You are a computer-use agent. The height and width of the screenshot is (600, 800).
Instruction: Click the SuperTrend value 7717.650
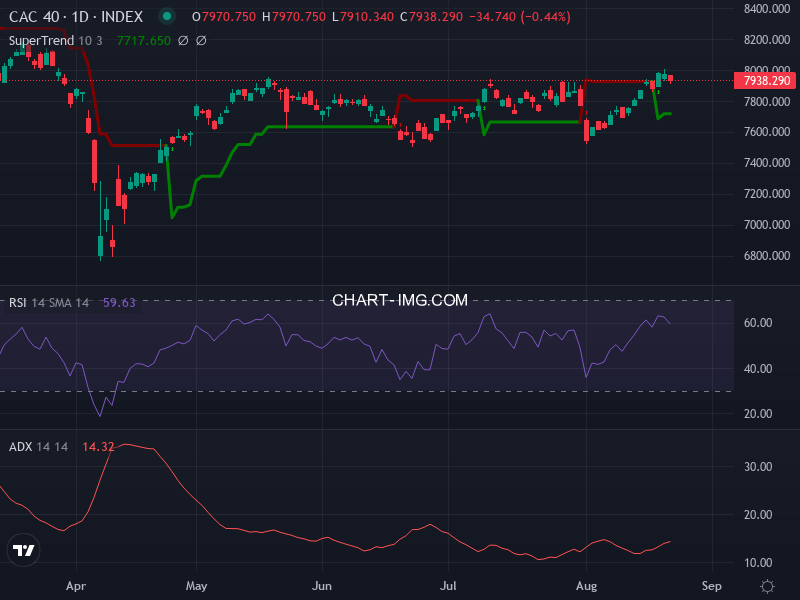click(144, 40)
